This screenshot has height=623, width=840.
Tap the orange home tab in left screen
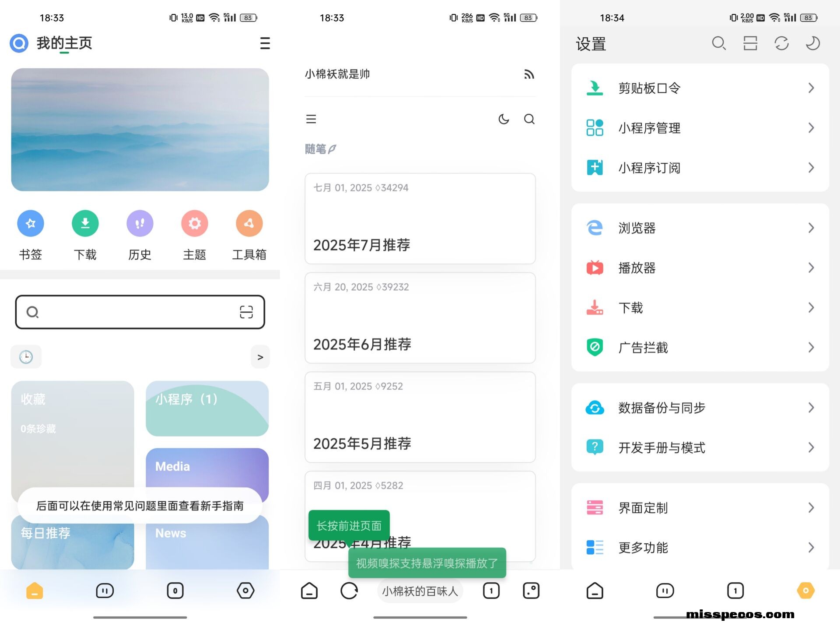point(35,591)
